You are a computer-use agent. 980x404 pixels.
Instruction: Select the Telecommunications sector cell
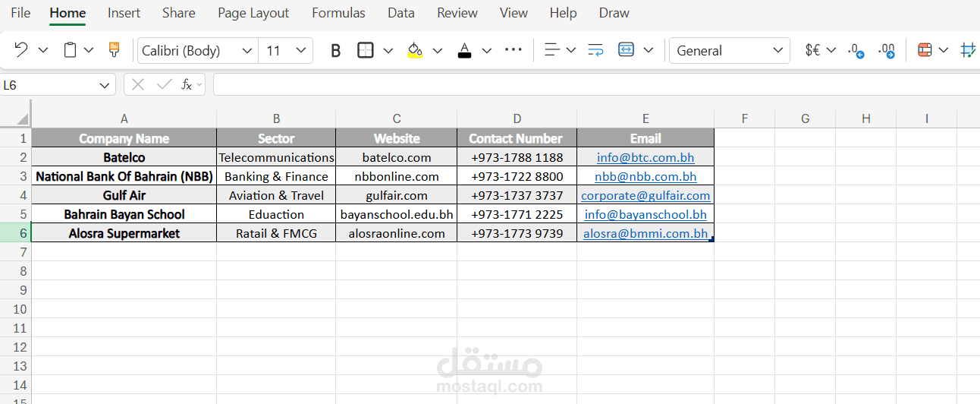[x=276, y=157]
